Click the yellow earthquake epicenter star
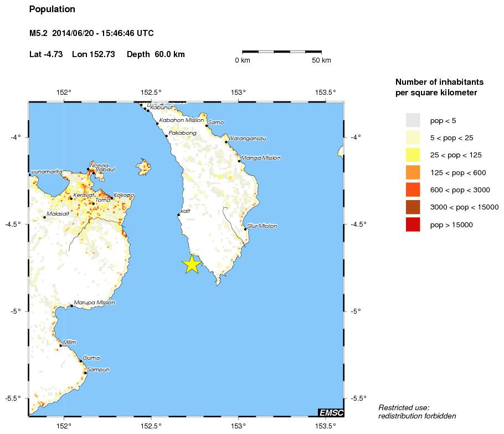This screenshot has width=504, height=434. (x=191, y=264)
